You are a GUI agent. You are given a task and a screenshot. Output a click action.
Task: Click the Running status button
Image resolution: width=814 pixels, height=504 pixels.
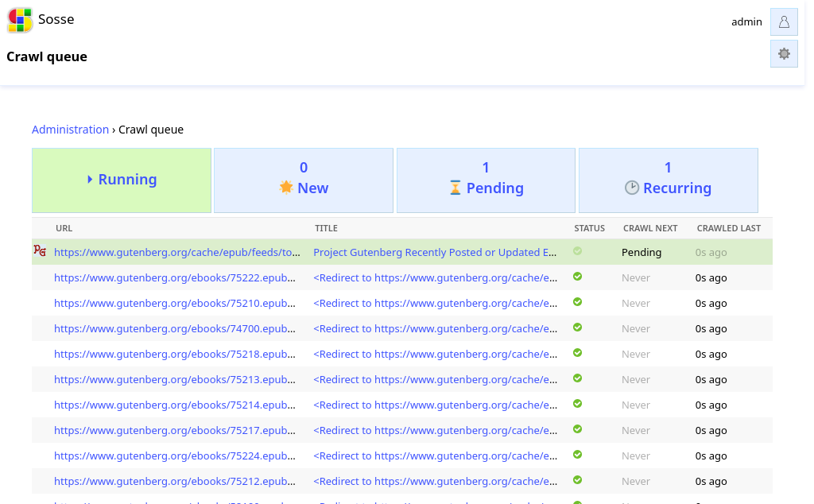[122, 180]
